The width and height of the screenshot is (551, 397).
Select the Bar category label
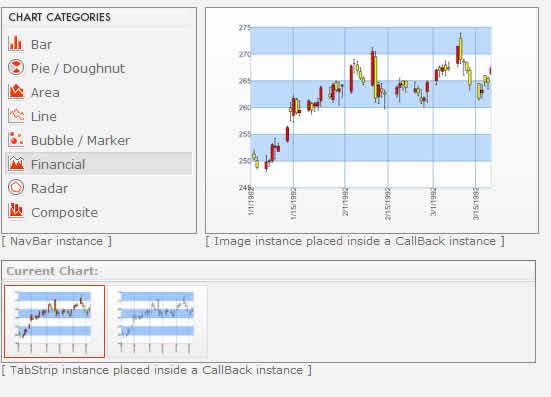pyautogui.click(x=41, y=45)
